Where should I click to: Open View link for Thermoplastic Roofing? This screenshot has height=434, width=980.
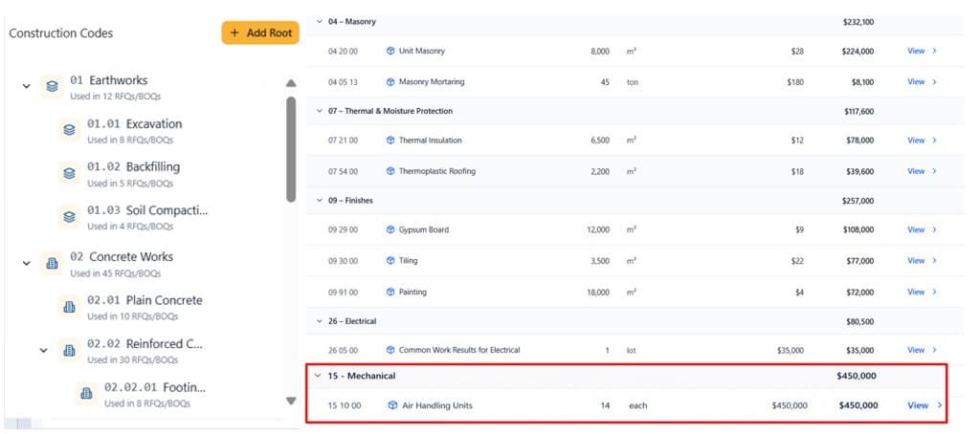[922, 171]
